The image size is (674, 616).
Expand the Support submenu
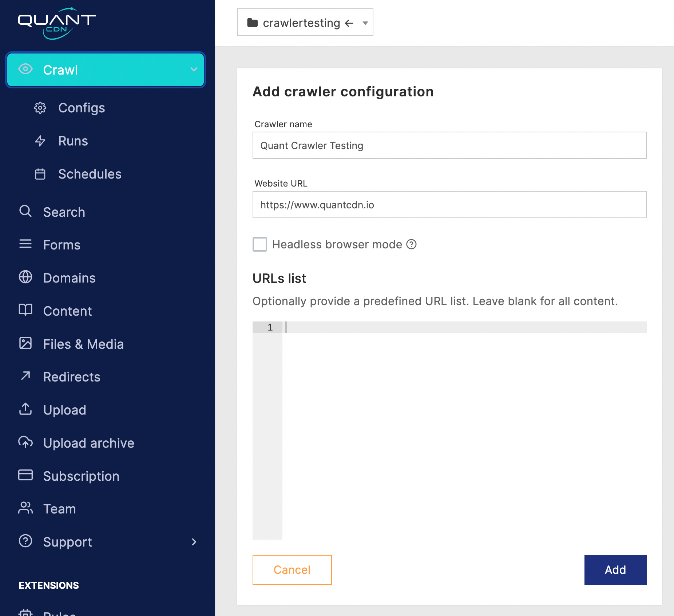click(194, 542)
